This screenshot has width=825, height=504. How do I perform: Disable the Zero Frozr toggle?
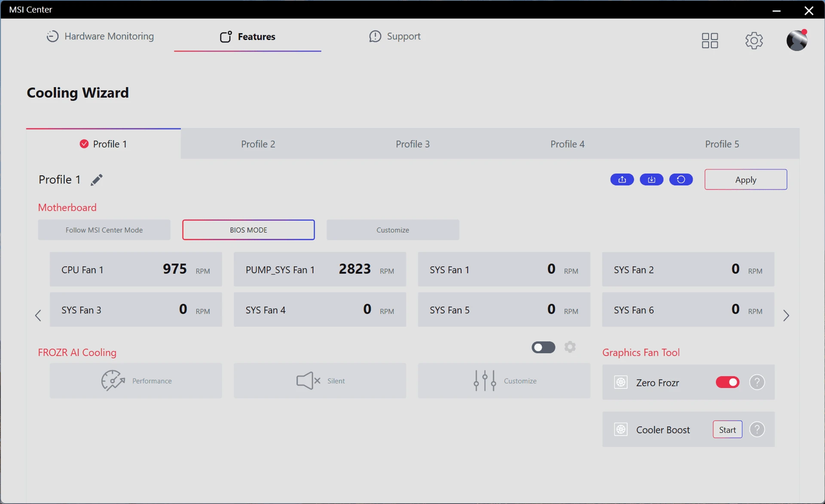727,382
